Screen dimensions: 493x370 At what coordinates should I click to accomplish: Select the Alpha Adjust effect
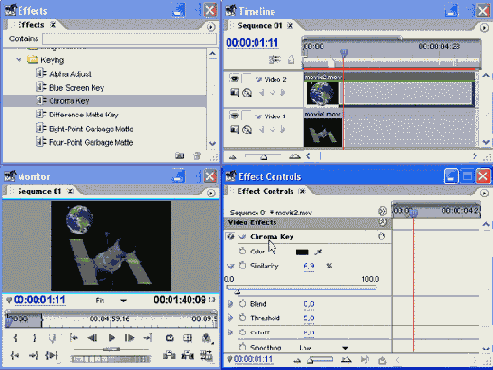point(70,74)
